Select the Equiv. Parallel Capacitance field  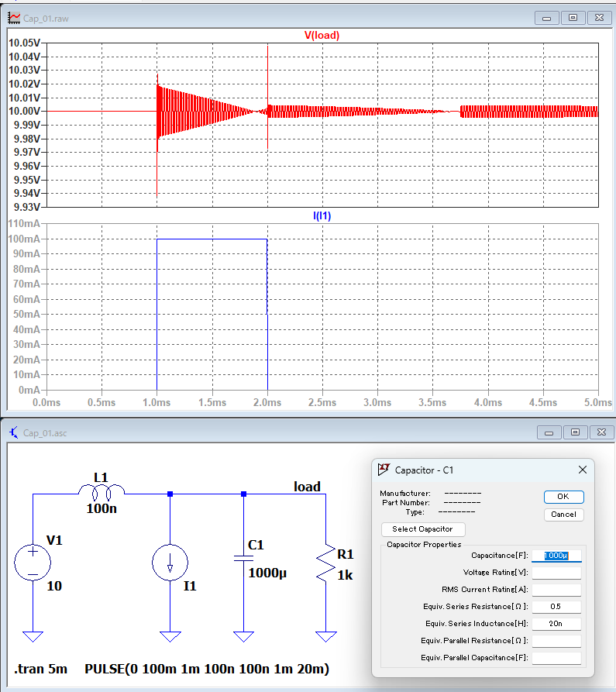pos(556,658)
